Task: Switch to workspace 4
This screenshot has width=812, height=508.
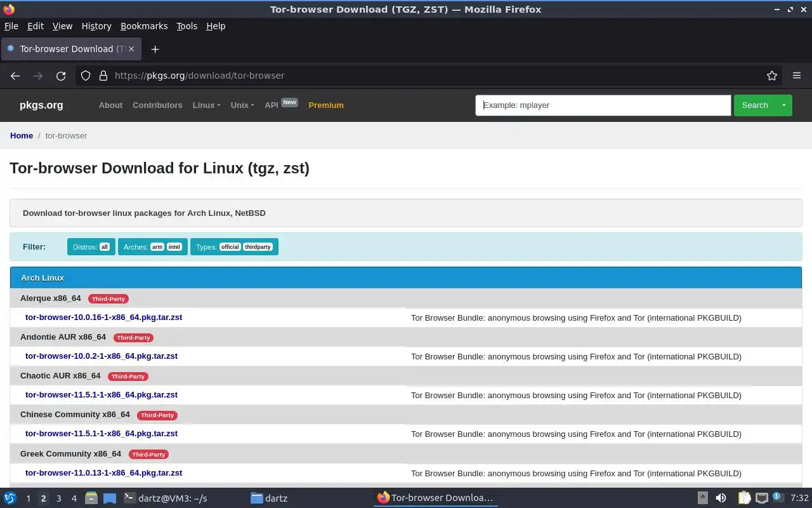Action: (x=74, y=498)
